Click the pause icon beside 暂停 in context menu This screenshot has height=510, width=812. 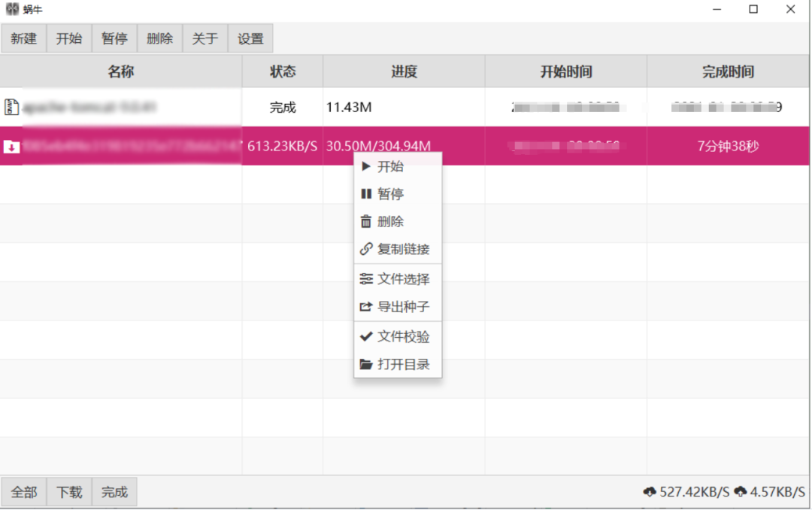[366, 194]
